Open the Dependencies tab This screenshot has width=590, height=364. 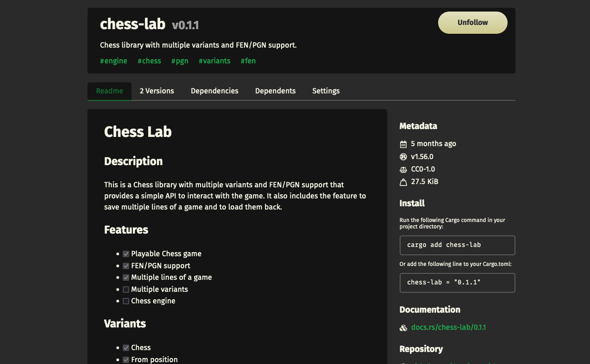click(214, 91)
